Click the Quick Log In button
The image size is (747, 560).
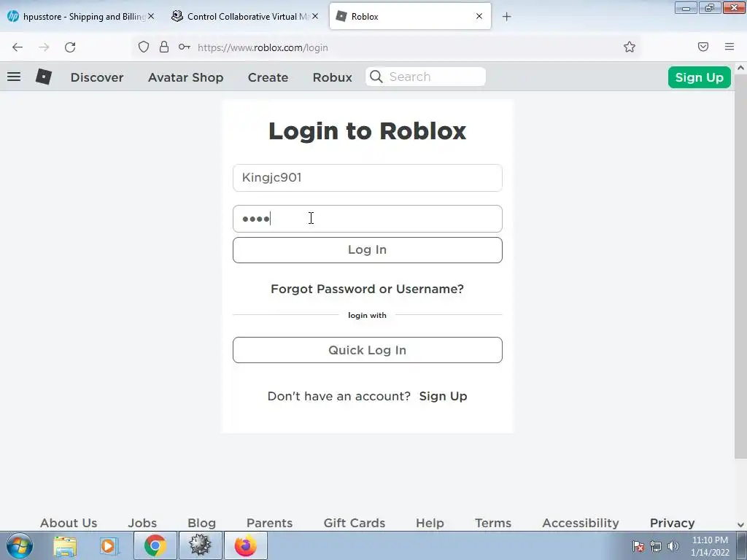pos(368,350)
